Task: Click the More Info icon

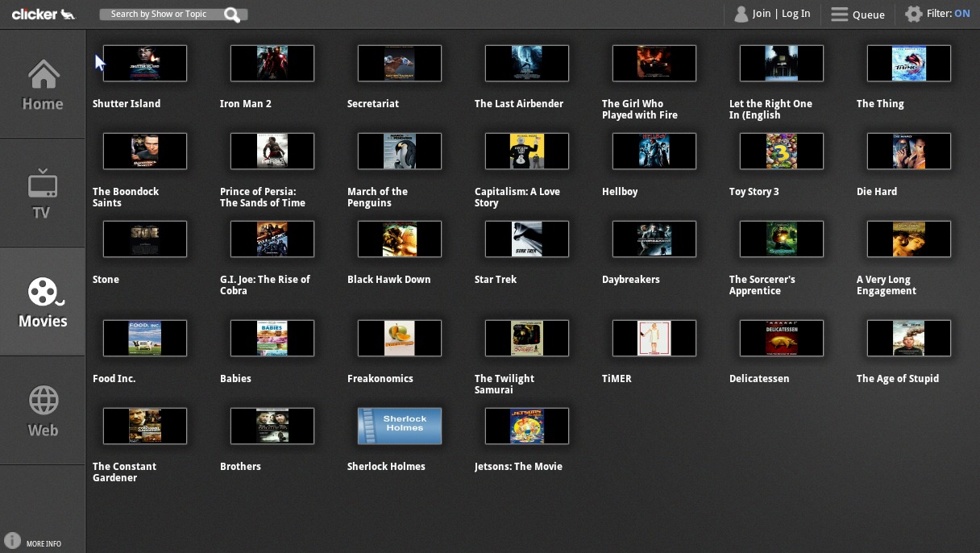Action: (12, 541)
